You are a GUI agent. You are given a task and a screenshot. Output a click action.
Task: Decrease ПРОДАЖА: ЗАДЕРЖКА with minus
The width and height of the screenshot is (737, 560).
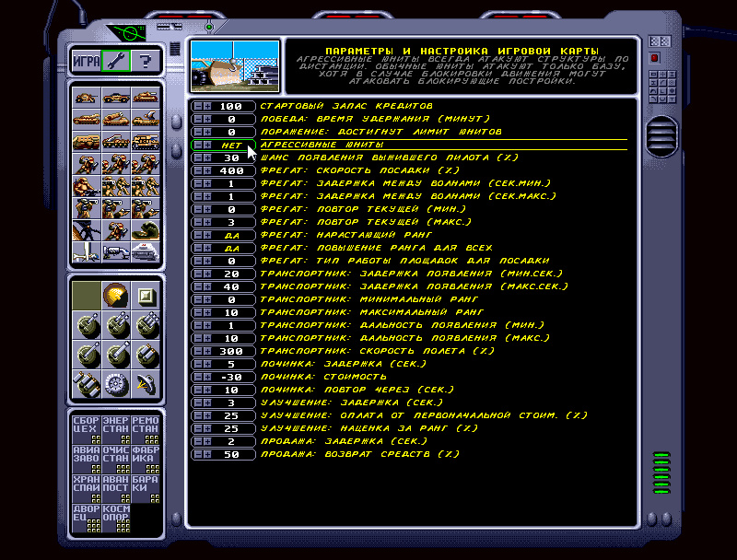click(x=198, y=442)
